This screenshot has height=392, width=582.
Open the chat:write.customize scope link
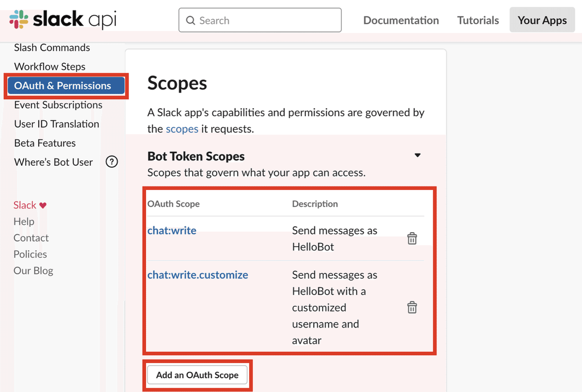pos(197,275)
